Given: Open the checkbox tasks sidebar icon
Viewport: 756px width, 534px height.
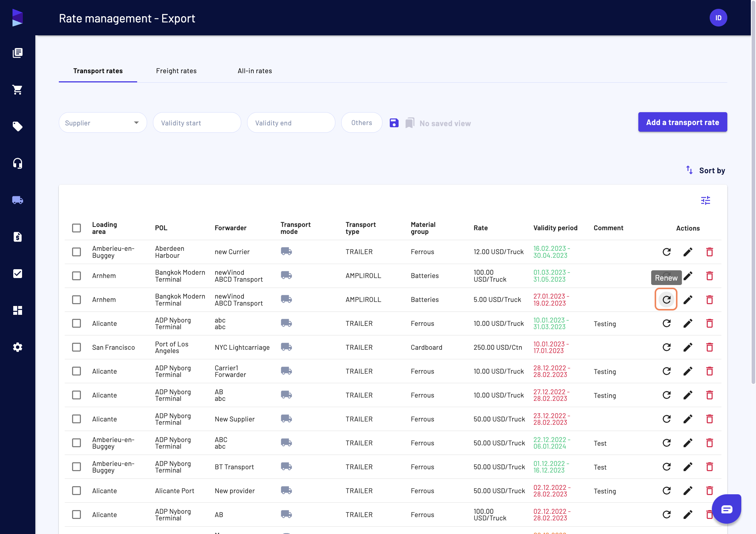Looking at the screenshot, I should pos(18,274).
